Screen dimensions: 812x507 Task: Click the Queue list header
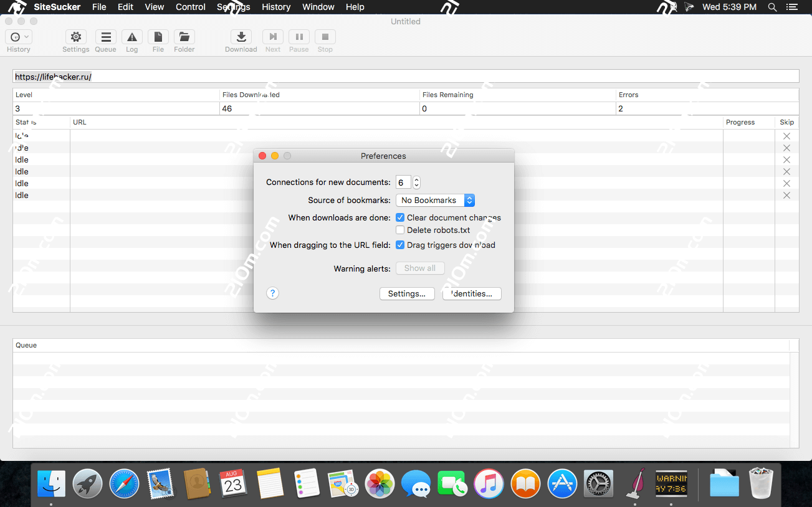401,345
